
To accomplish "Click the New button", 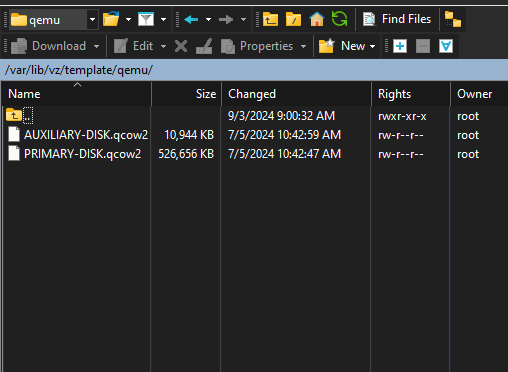I will 342,46.
